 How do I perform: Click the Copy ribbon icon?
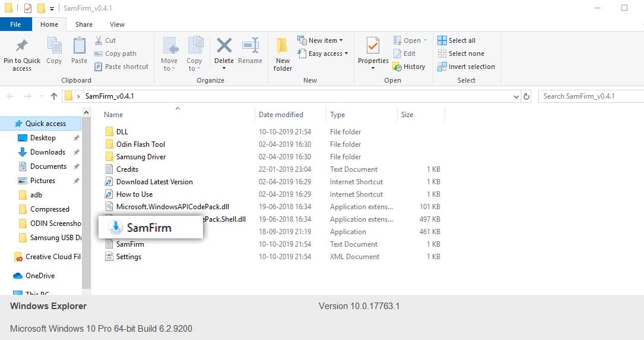point(54,46)
